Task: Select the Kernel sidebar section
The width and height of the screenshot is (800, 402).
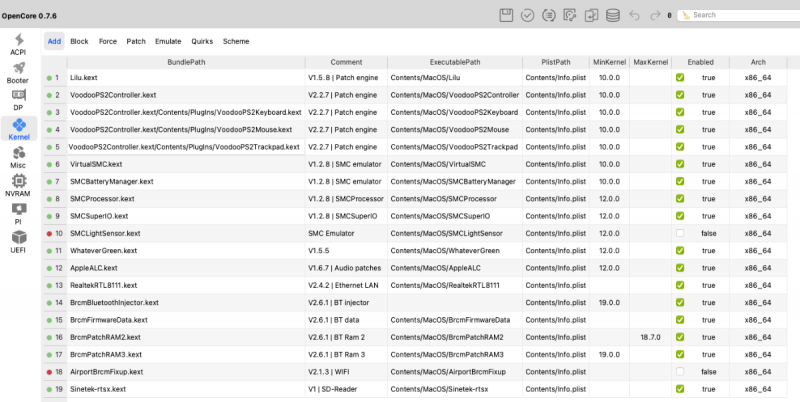Action: [19, 129]
